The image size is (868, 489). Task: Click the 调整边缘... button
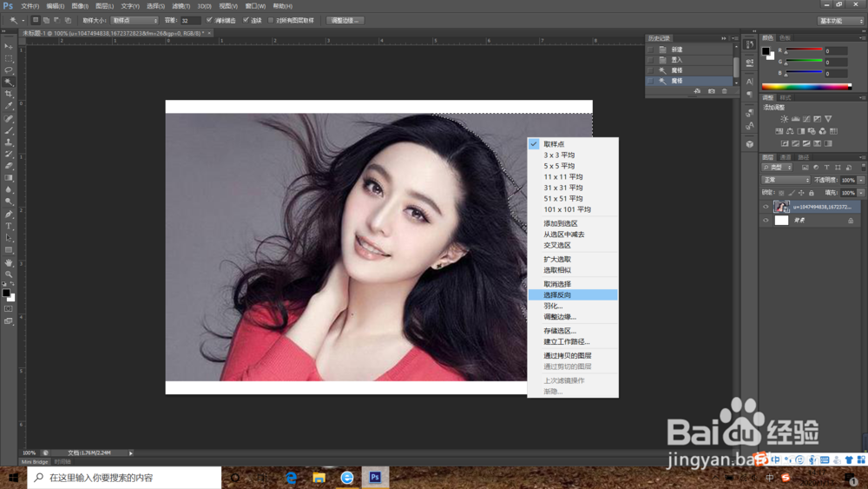(345, 21)
